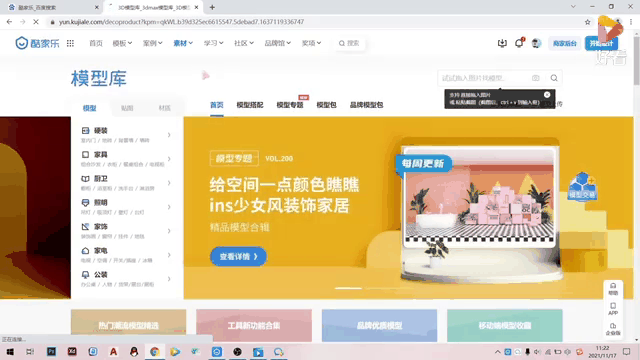Switch to the 模型专题 tab
This screenshot has height=360, width=640.
290,105
